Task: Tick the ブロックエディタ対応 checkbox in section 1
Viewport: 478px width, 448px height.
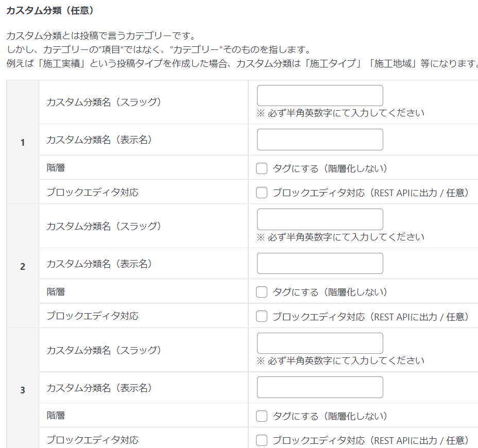Action: coord(262,193)
